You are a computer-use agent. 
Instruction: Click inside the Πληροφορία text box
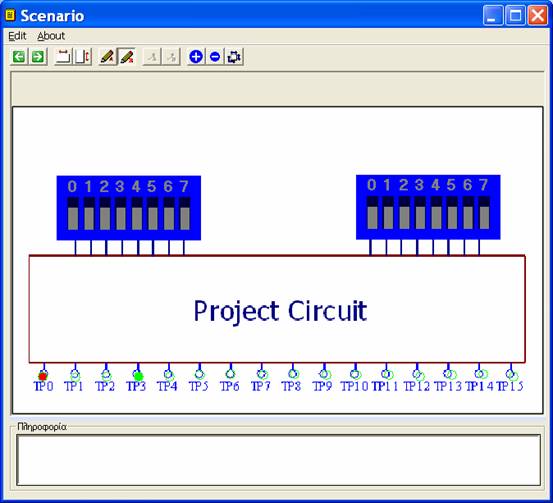(279, 460)
